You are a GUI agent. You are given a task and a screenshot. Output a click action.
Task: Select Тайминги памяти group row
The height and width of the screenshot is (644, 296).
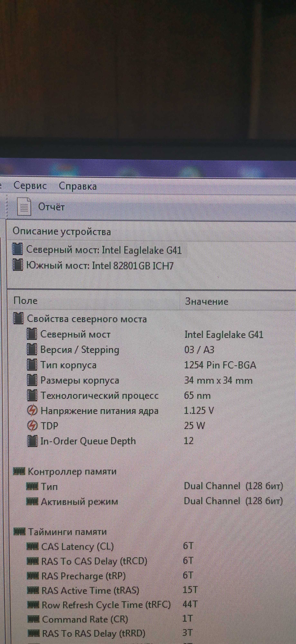pos(60,531)
